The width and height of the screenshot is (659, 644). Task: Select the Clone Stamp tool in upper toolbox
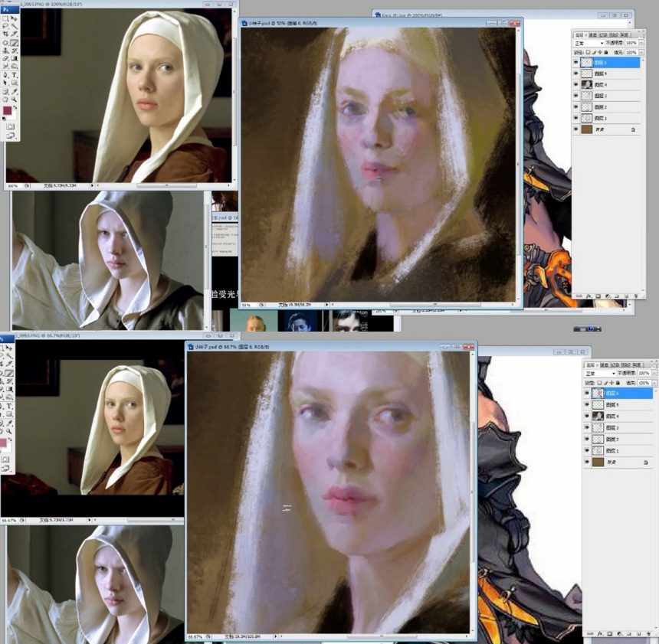pos(5,51)
